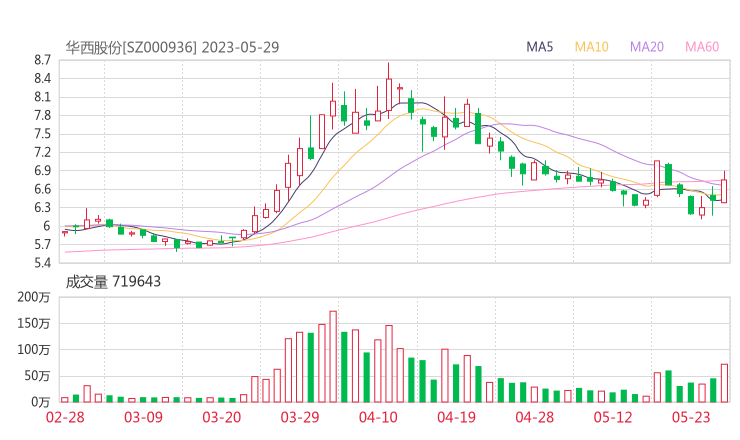The image size is (740, 440).
Task: Click the 50万 volume axis label
Action: tap(37, 376)
